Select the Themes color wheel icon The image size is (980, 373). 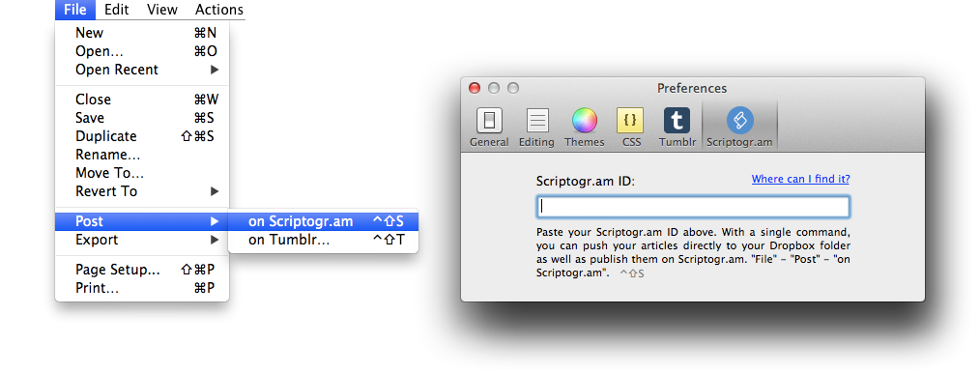pyautogui.click(x=585, y=121)
